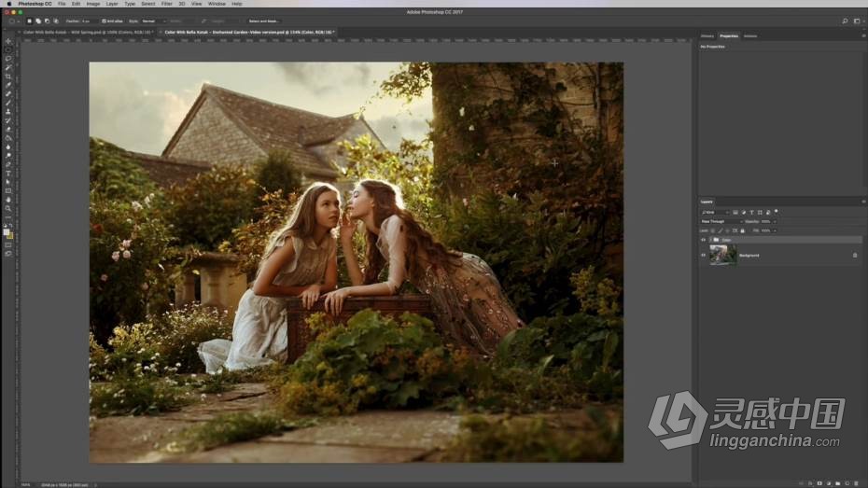Open the Fill dropdown arrow
Image resolution: width=868 pixels, height=488 pixels.
(775, 230)
